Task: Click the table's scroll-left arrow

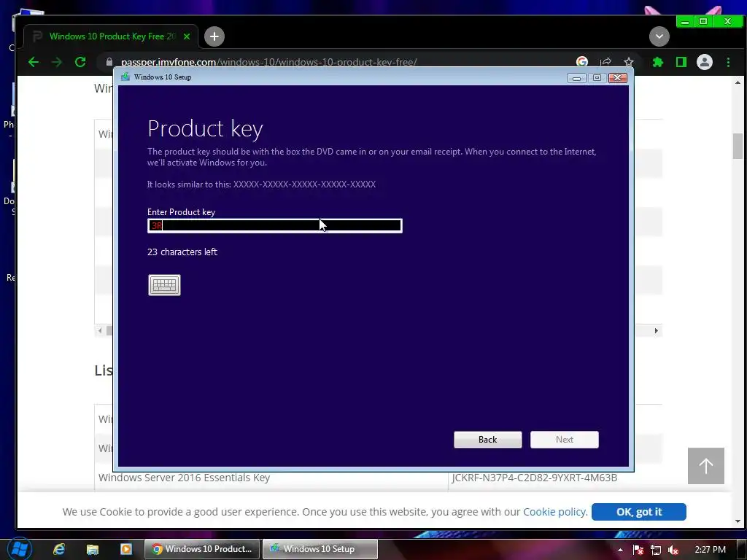Action: coord(99,330)
